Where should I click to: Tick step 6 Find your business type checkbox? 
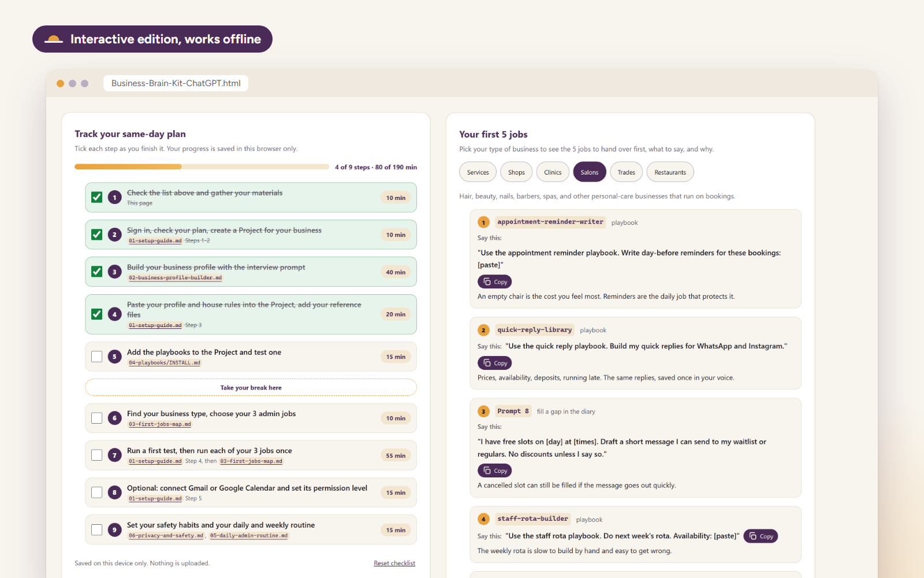pos(97,418)
